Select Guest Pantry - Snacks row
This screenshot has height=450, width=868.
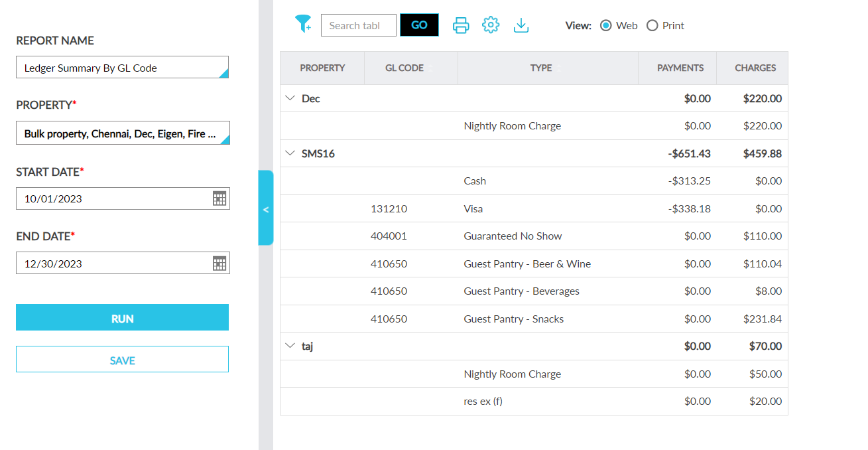click(534, 319)
